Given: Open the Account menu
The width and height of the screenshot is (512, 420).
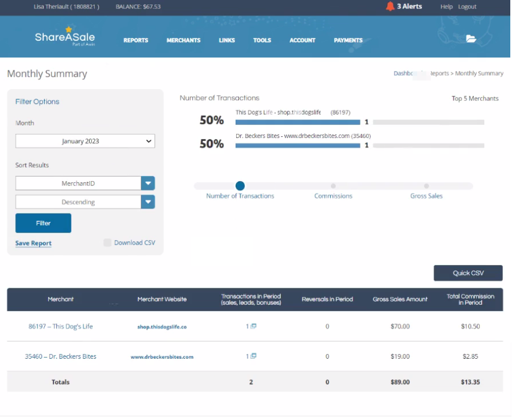Looking at the screenshot, I should (x=303, y=40).
